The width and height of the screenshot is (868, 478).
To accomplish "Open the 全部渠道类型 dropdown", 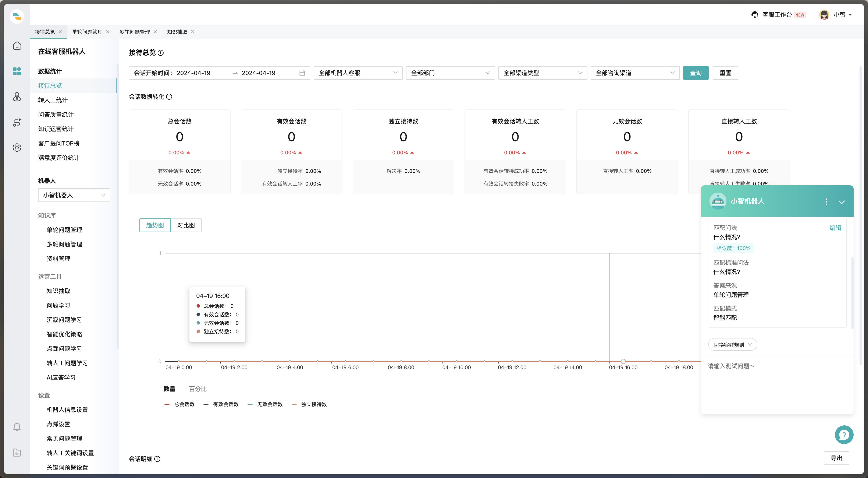I will pos(542,73).
